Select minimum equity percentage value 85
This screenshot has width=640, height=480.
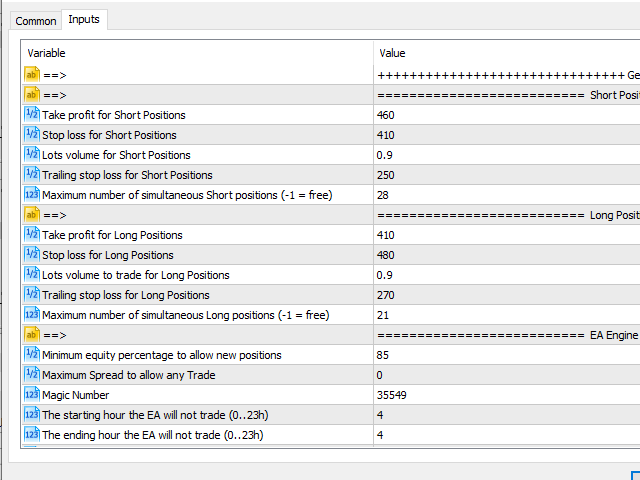(383, 355)
